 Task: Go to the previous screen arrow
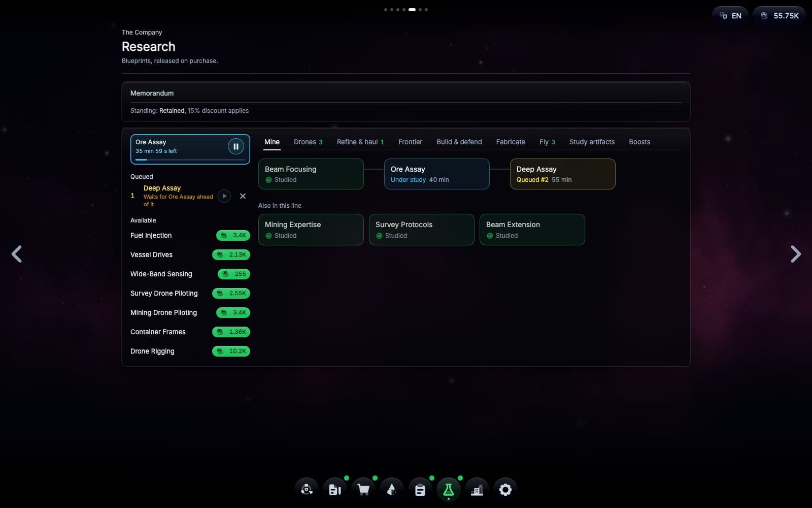(17, 254)
